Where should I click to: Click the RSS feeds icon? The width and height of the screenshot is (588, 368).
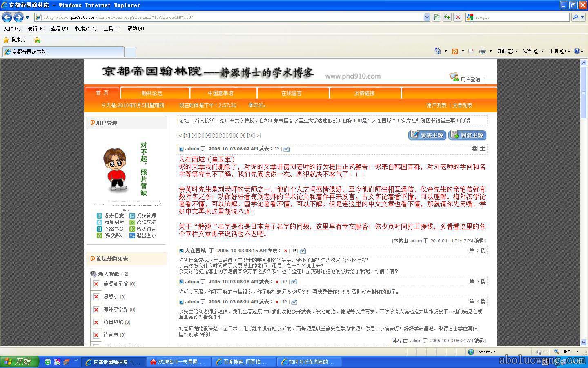pyautogui.click(x=454, y=51)
